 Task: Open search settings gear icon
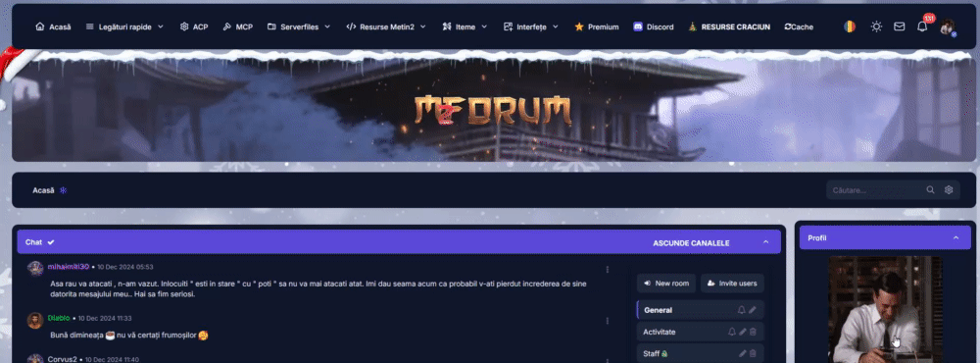point(949,190)
